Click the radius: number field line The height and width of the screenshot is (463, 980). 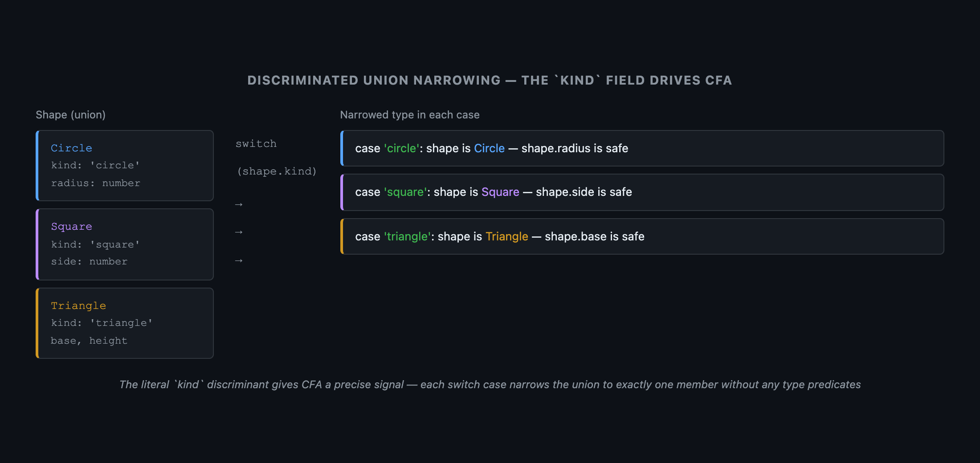[x=95, y=183]
